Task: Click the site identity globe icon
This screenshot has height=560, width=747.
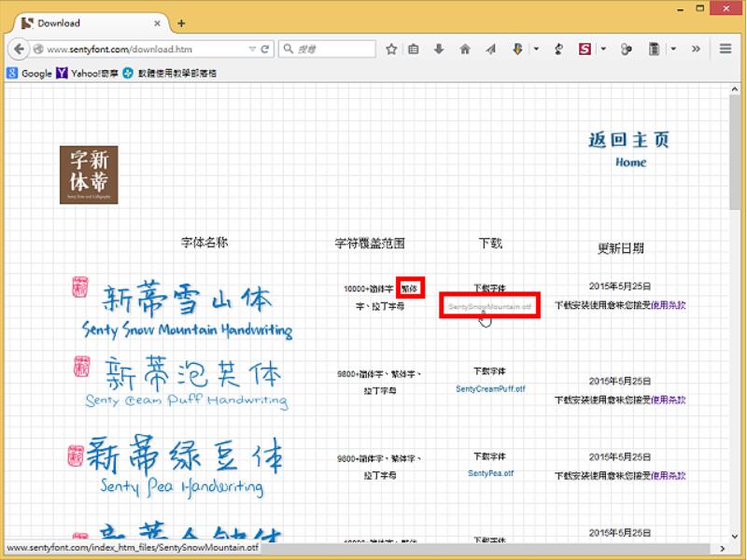Action: [38, 49]
